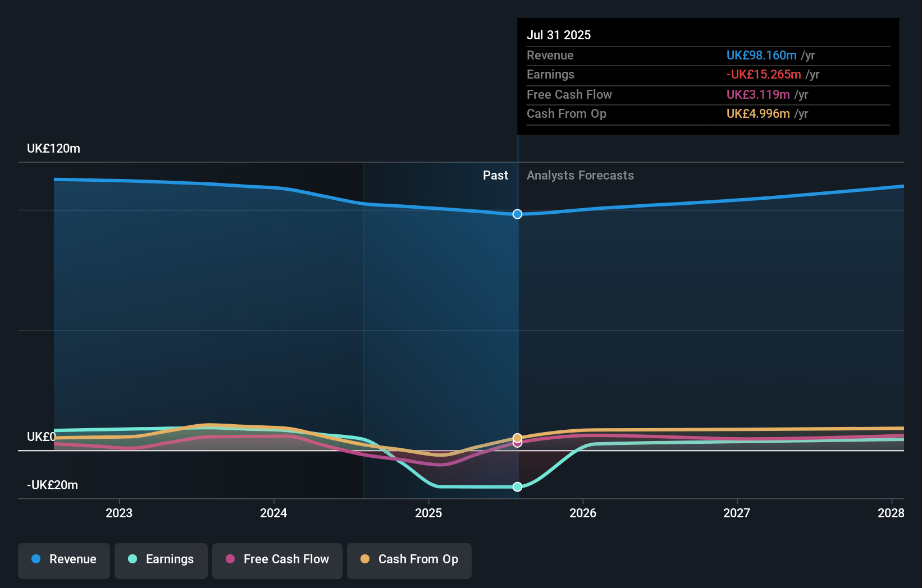922x588 pixels.
Task: Click the Analysts Forecasts section label
Action: point(580,176)
